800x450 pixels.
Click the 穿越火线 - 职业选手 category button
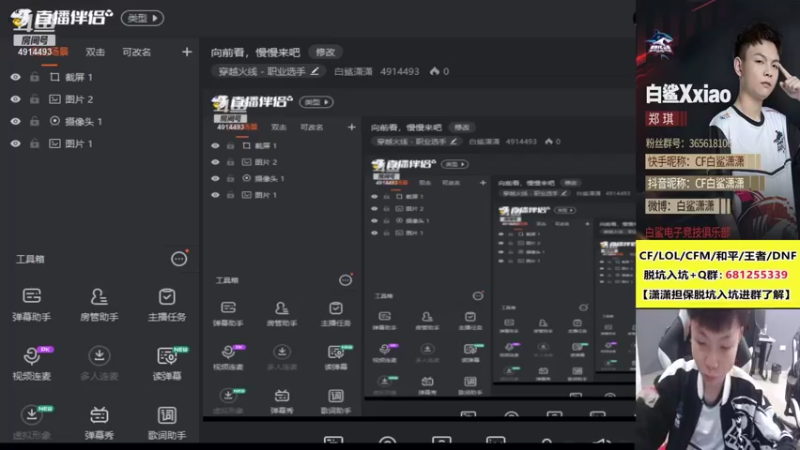(268, 71)
